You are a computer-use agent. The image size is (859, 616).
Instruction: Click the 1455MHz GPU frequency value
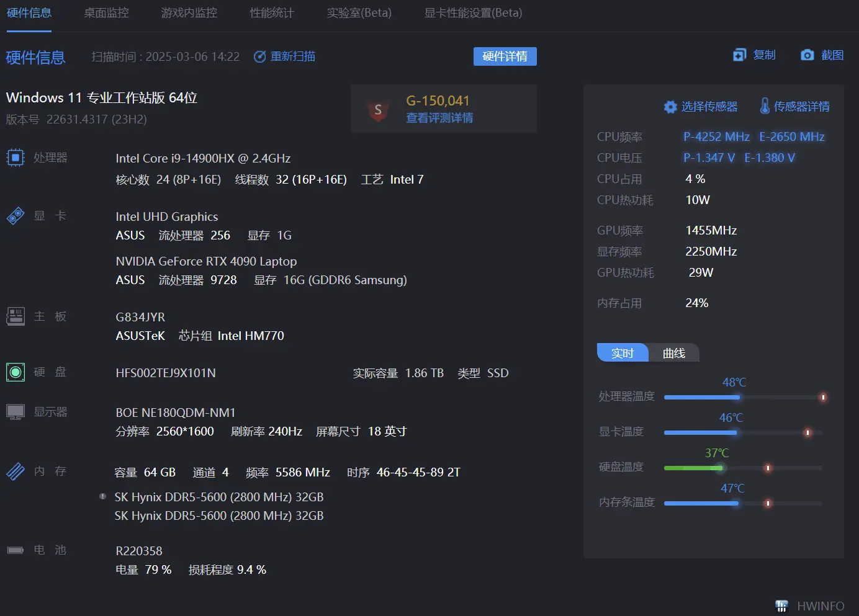point(711,230)
